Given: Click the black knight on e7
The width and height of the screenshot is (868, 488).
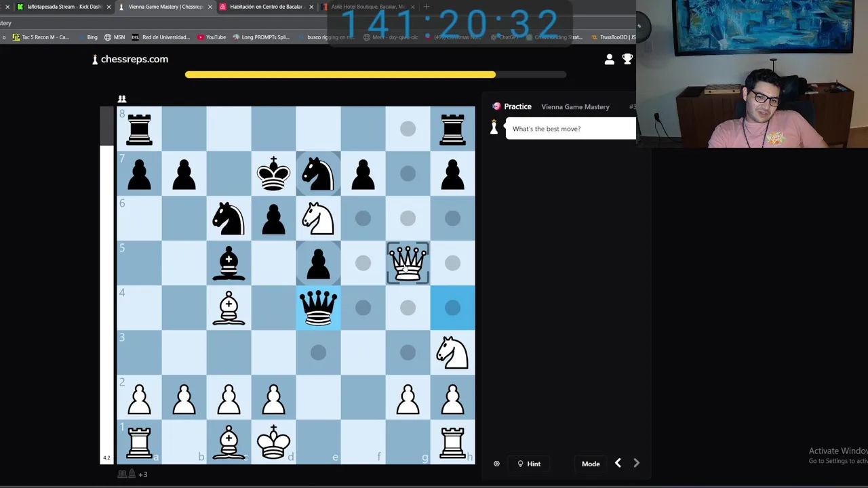Looking at the screenshot, I should tap(318, 174).
